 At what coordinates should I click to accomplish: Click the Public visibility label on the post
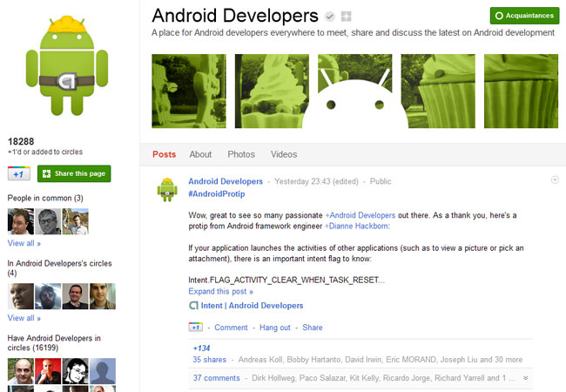click(381, 181)
